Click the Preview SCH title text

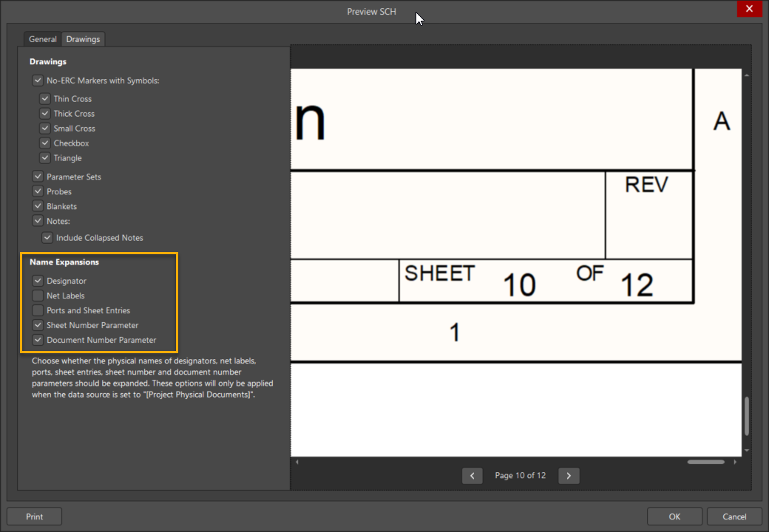point(371,11)
